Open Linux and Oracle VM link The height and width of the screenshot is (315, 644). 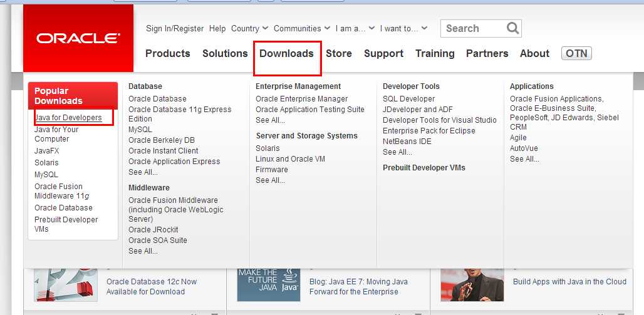(291, 159)
